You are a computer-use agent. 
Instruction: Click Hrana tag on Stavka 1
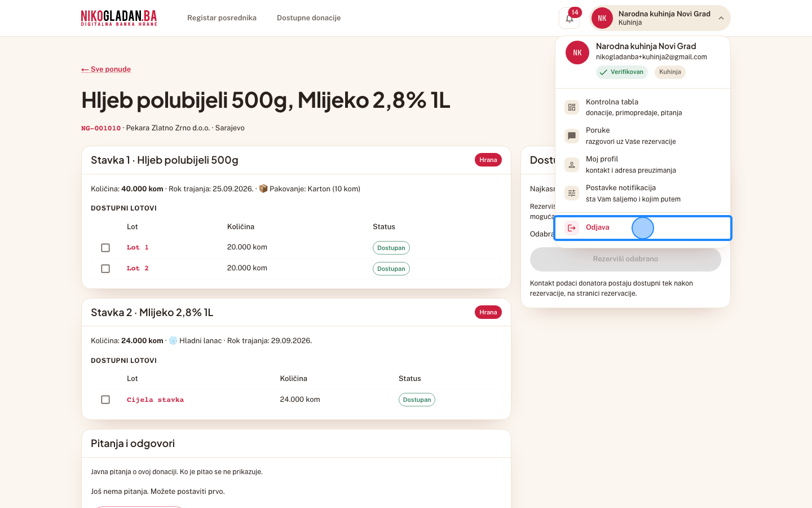tap(488, 160)
